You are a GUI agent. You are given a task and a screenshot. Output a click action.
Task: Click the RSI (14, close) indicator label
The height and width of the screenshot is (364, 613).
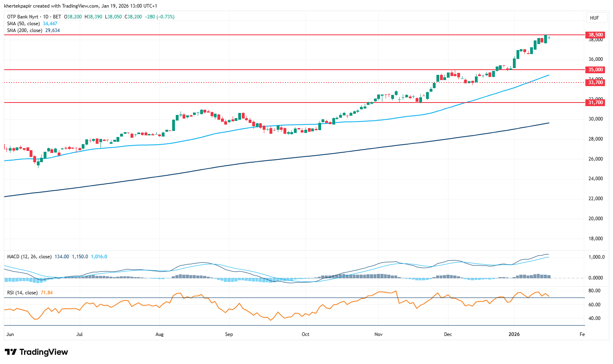[22, 293]
